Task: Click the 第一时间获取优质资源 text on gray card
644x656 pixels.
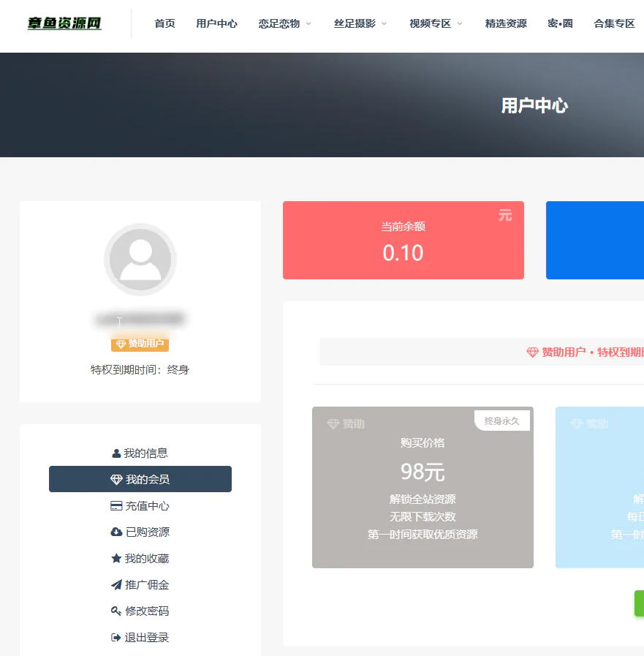Action: tap(423, 535)
